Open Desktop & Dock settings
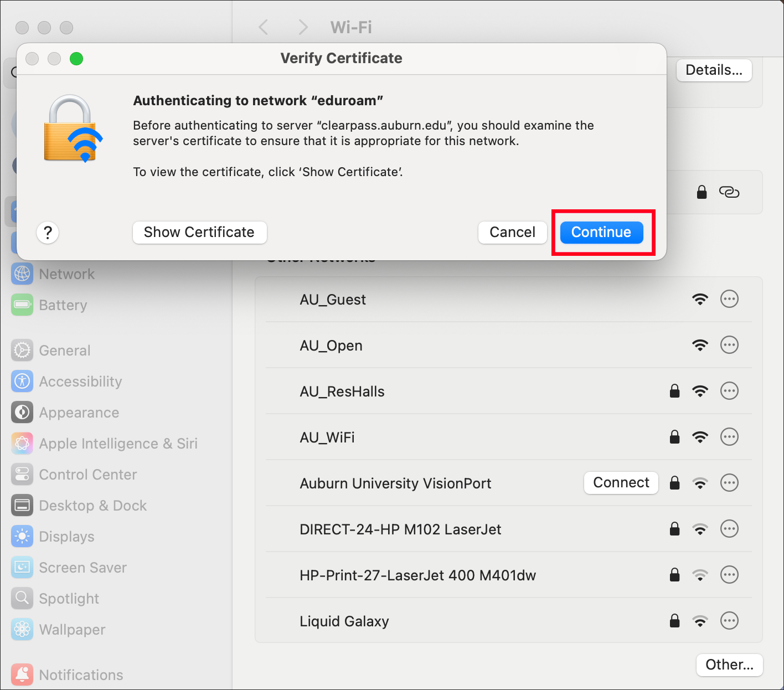 click(92, 505)
